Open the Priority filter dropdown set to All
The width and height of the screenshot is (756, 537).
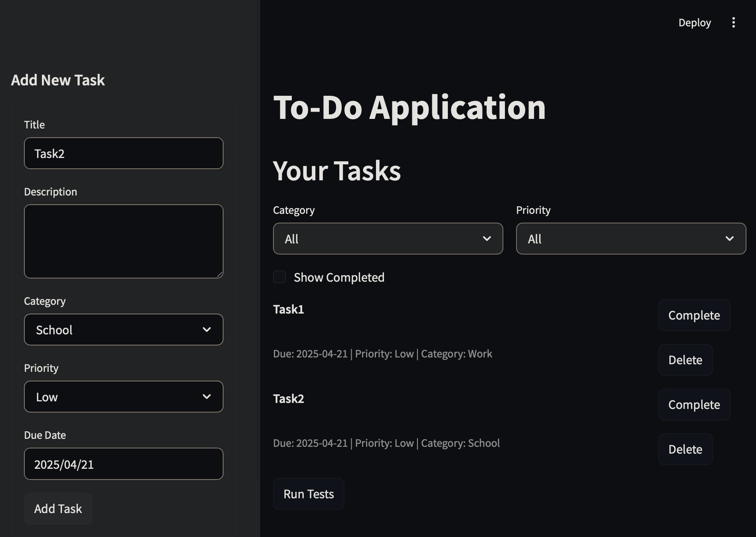coord(631,239)
